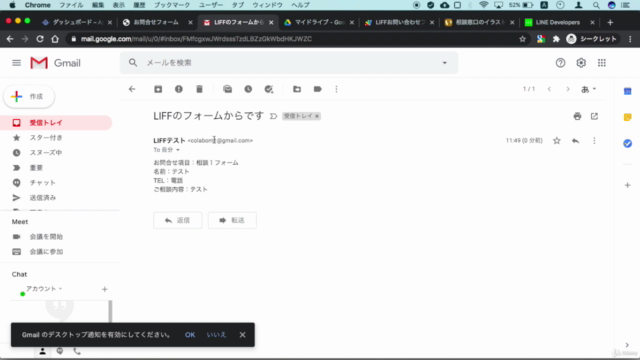Hide the side panel chevron
The height and width of the screenshot is (360, 640).
pyautogui.click(x=627, y=345)
